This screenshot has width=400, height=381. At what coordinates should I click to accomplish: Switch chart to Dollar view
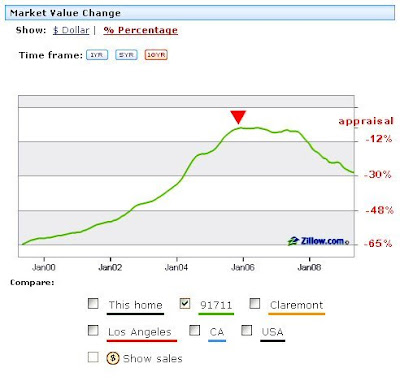coord(71,30)
